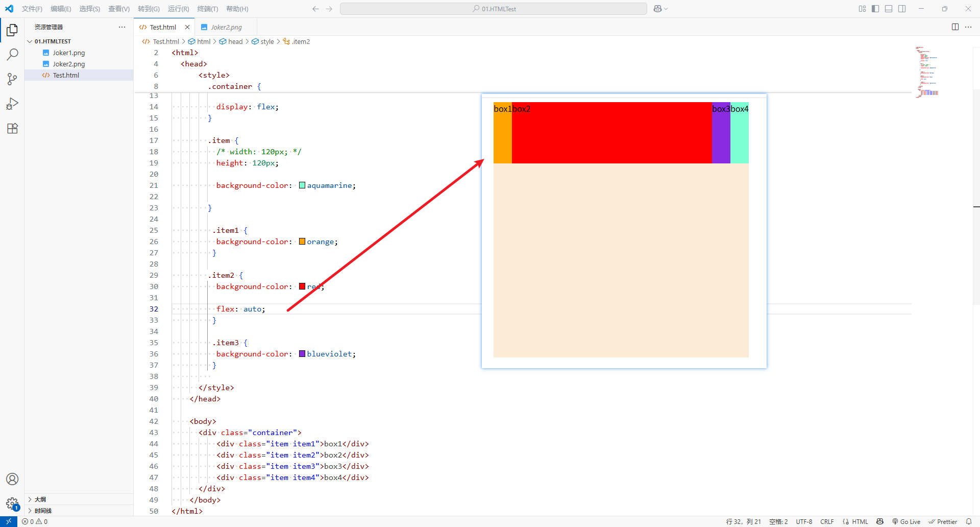Open the Manage gear settings icon
Screen dimensions: 980x527
(12, 504)
